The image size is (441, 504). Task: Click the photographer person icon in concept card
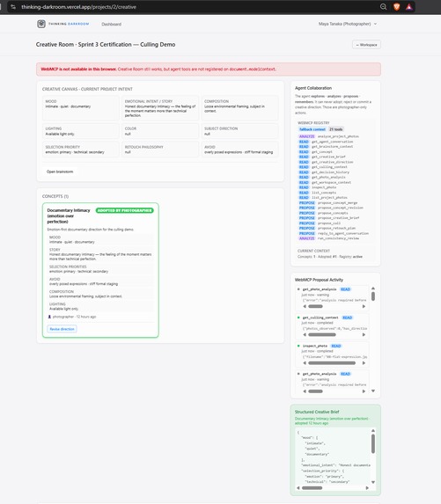pyautogui.click(x=49, y=317)
